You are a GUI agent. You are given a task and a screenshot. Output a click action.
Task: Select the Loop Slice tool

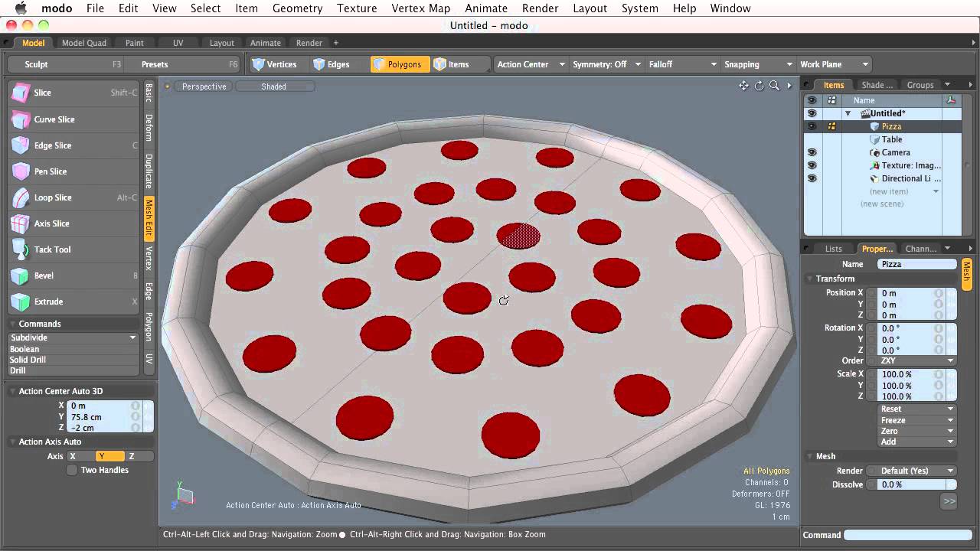pos(74,197)
